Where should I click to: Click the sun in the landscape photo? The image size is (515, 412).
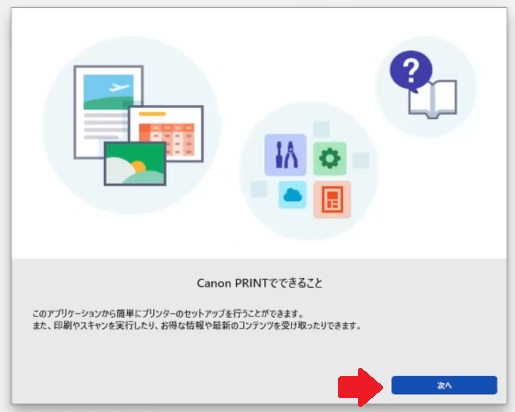(139, 166)
